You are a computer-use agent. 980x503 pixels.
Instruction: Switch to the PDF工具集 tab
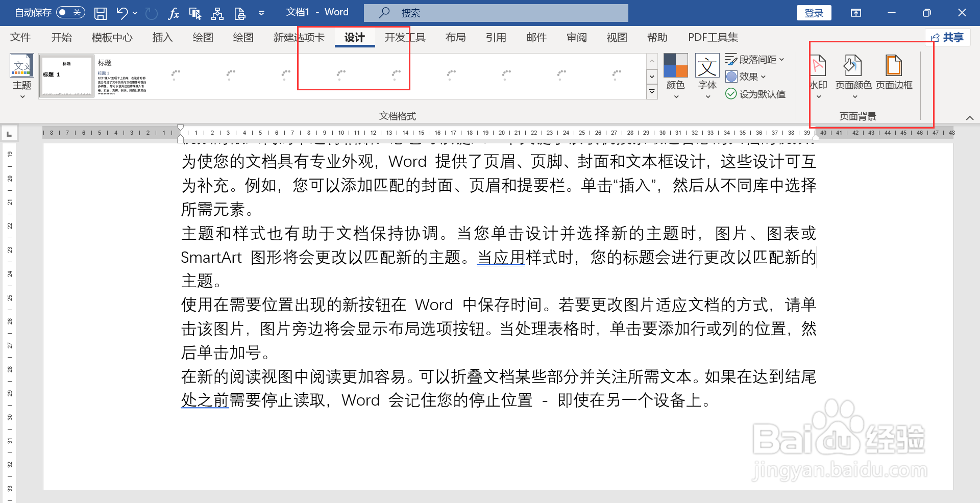coord(713,37)
